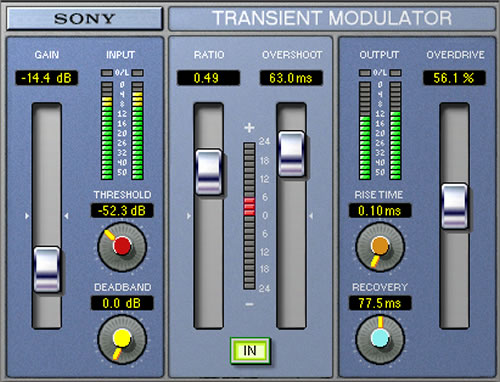Image resolution: width=500 pixels, height=382 pixels.
Task: Click the Gain fader handle
Action: point(47,270)
